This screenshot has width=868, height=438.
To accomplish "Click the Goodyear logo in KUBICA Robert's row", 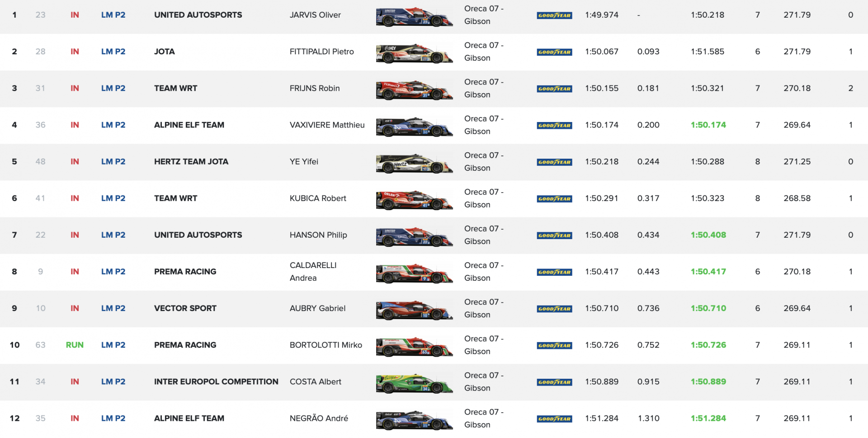I will point(554,199).
